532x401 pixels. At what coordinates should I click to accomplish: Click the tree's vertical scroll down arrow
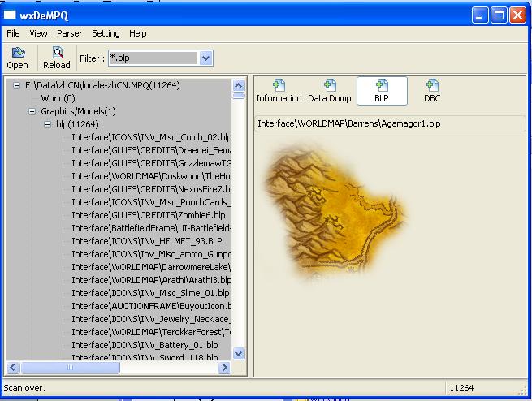pyautogui.click(x=239, y=354)
